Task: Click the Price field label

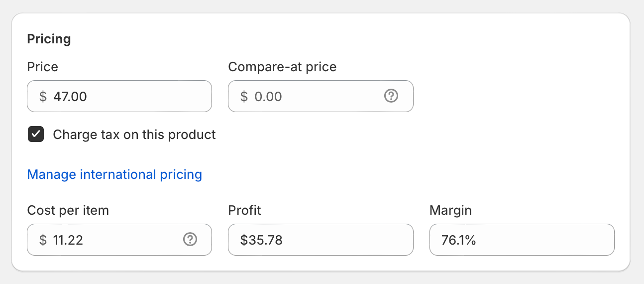Action: point(42,67)
